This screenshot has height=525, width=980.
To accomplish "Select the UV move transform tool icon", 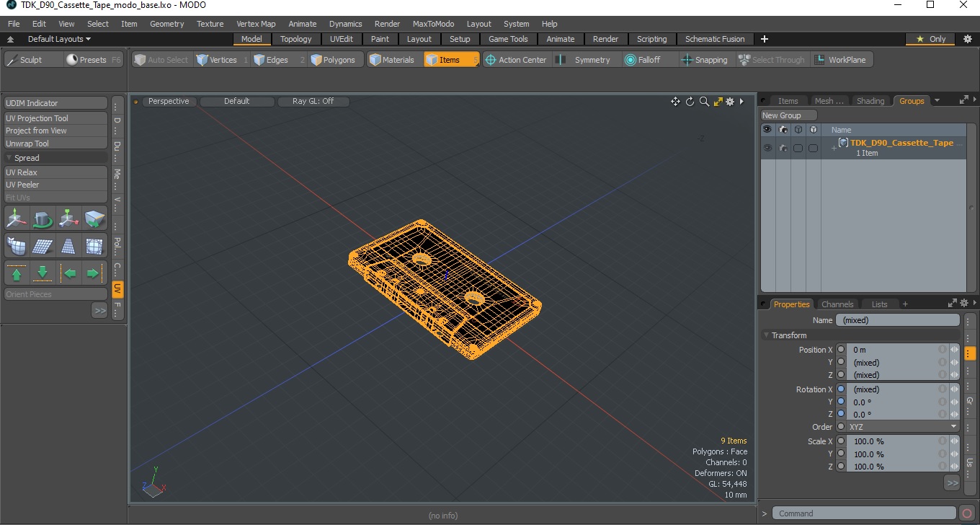I will [17, 219].
